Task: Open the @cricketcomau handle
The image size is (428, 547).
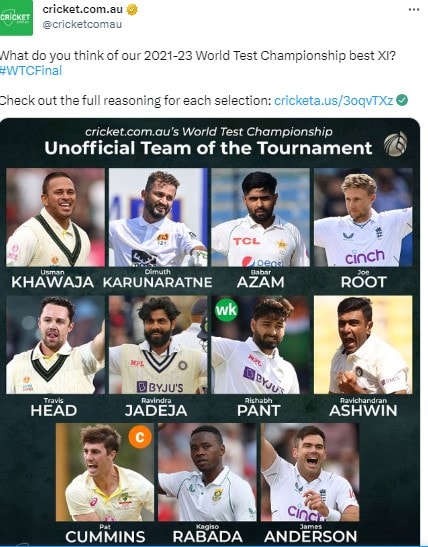Action: (x=82, y=24)
